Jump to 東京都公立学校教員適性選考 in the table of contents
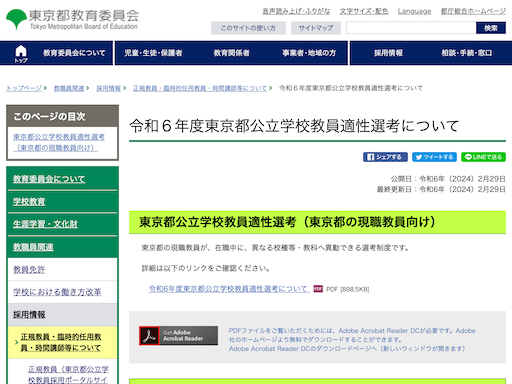This screenshot has height=384, width=512. 59,142
